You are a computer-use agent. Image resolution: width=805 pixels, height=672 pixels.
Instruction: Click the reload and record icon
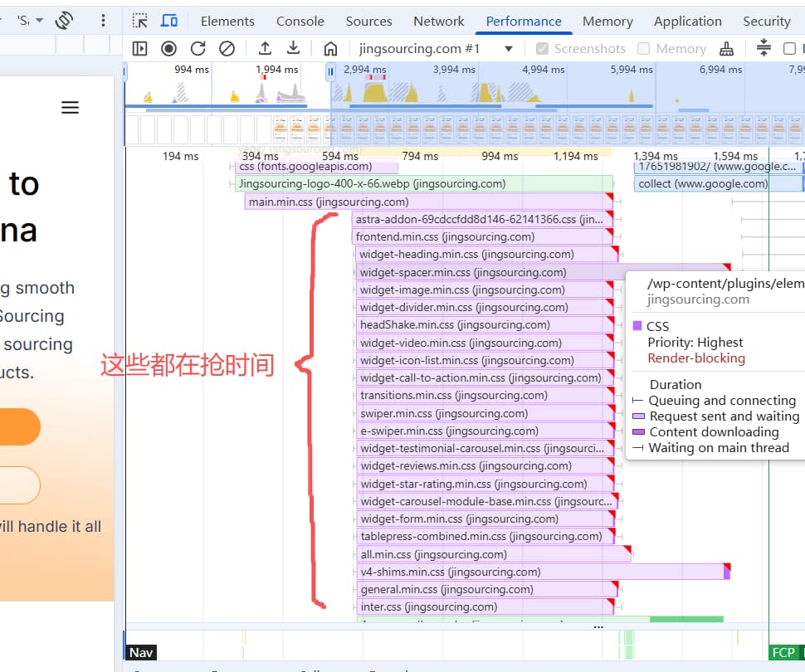click(198, 49)
